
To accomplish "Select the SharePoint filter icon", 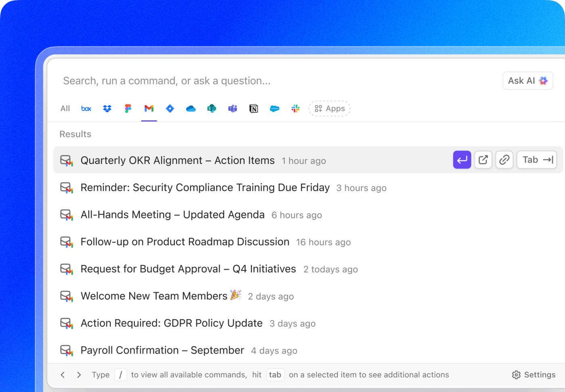I will [212, 108].
